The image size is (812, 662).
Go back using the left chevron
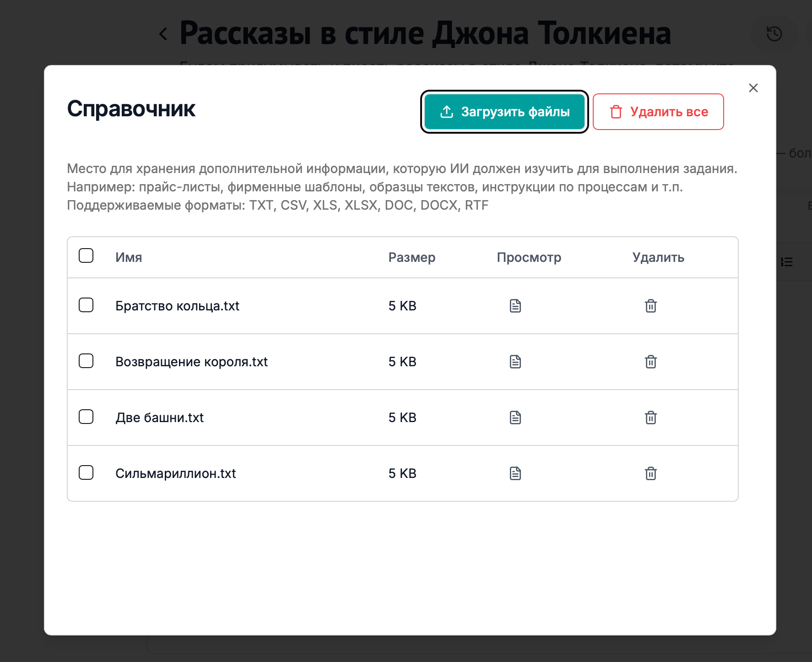point(163,33)
